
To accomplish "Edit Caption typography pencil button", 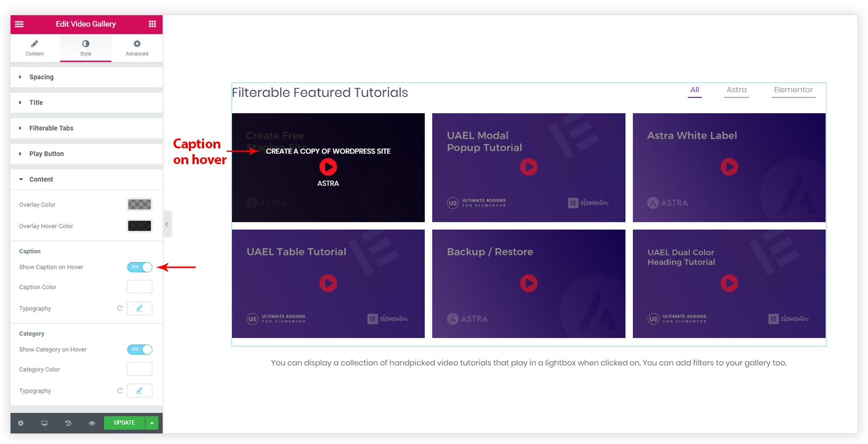I will [x=140, y=308].
